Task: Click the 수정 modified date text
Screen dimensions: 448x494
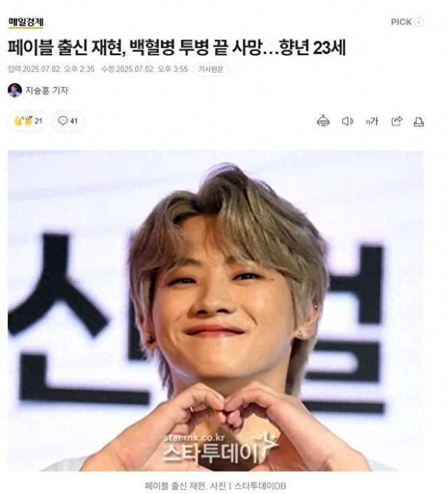Action: pyautogui.click(x=144, y=69)
